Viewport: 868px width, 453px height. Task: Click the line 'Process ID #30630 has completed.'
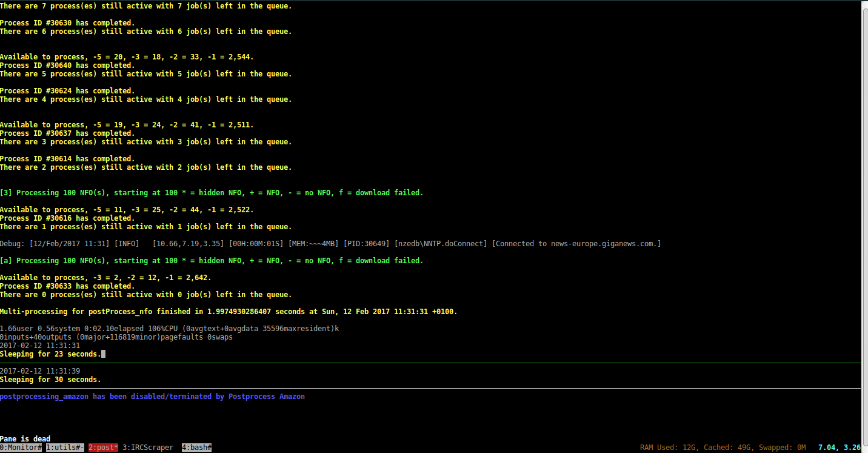coord(67,23)
